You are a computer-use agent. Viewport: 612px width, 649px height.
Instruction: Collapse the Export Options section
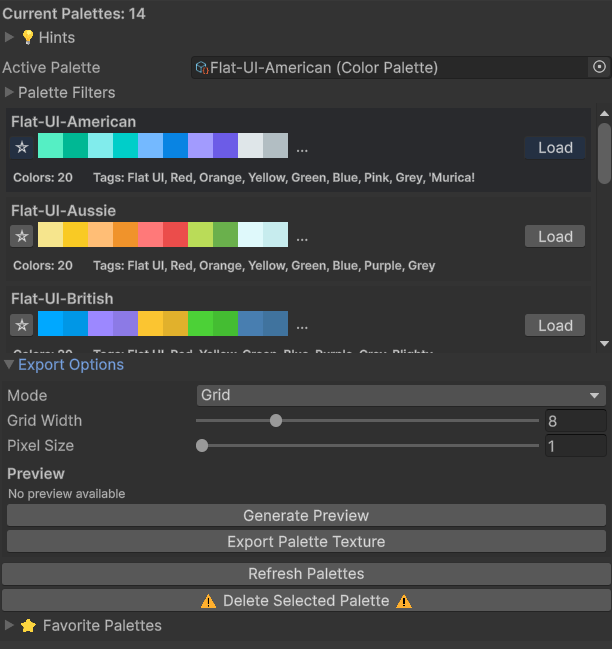[9, 364]
